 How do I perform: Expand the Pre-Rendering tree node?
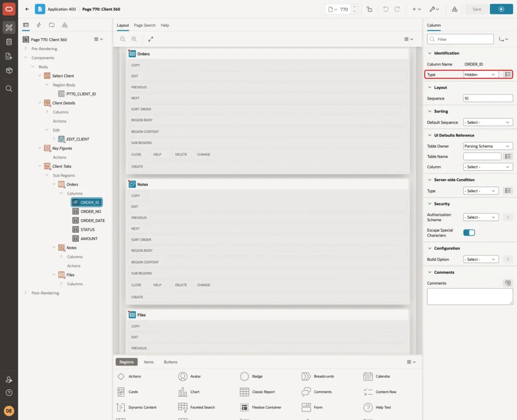tap(25, 48)
